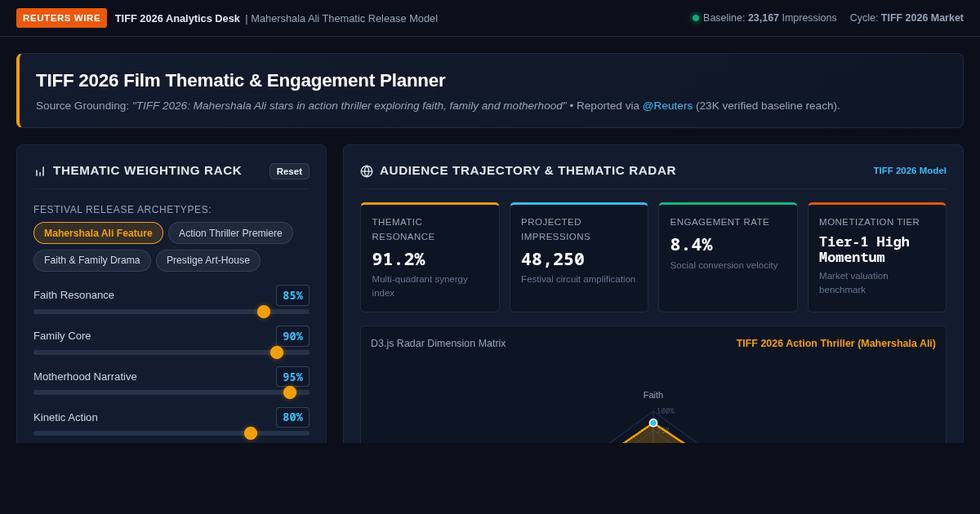The image size is (980, 514).
Task: Open the Thematic Resonance 91.2% card
Action: (430, 257)
